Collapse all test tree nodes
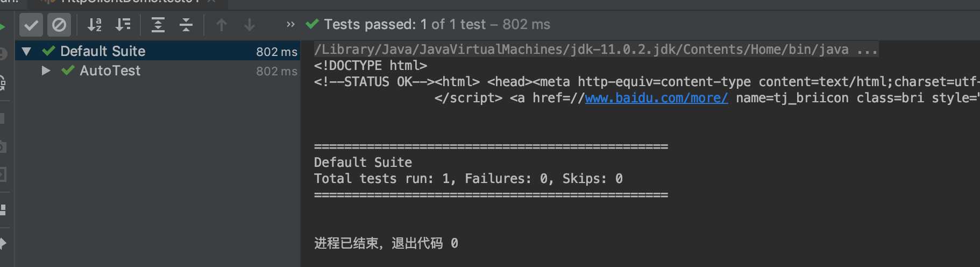 click(x=186, y=25)
